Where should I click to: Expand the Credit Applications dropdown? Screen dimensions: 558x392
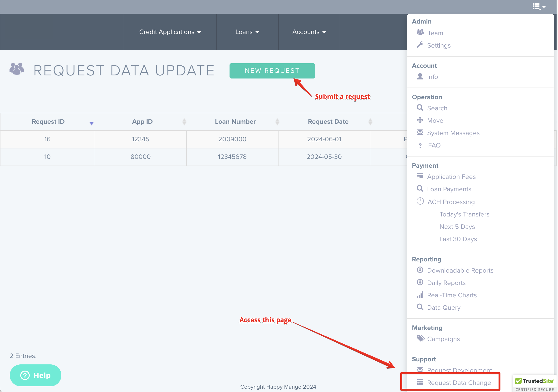click(170, 32)
